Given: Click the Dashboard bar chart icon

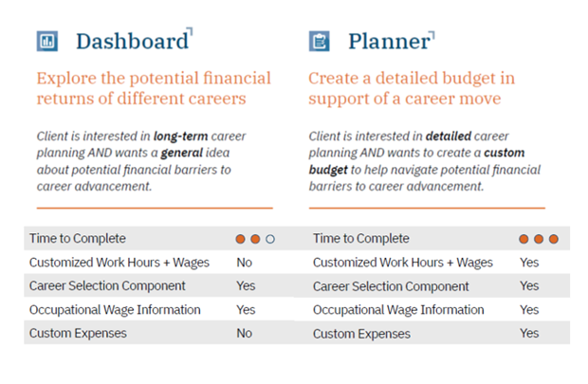Looking at the screenshot, I should pos(47,42).
